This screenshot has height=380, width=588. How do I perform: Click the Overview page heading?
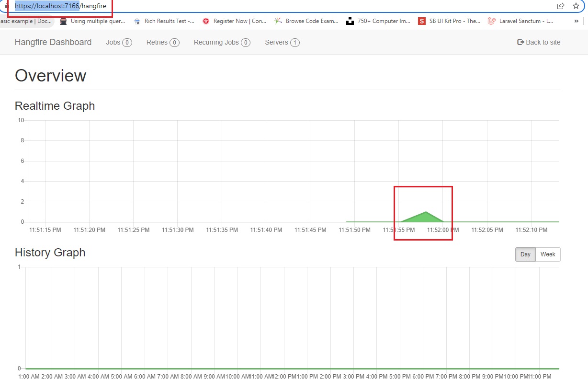[50, 76]
